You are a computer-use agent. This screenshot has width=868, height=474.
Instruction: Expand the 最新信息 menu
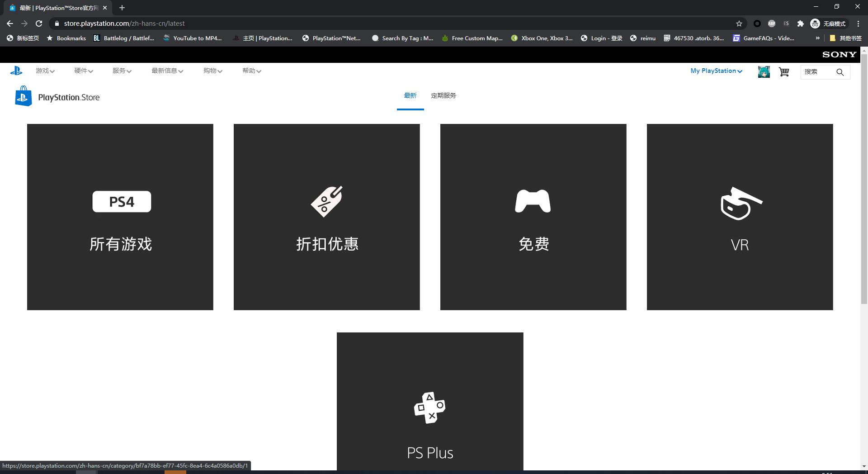(167, 71)
